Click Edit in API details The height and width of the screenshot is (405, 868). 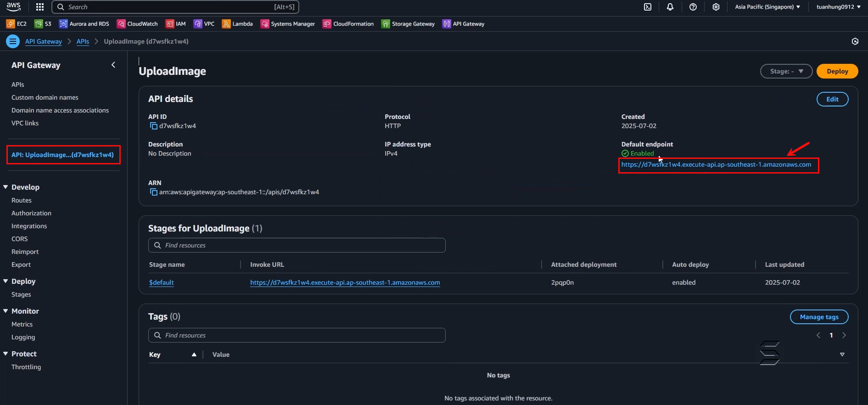(832, 99)
